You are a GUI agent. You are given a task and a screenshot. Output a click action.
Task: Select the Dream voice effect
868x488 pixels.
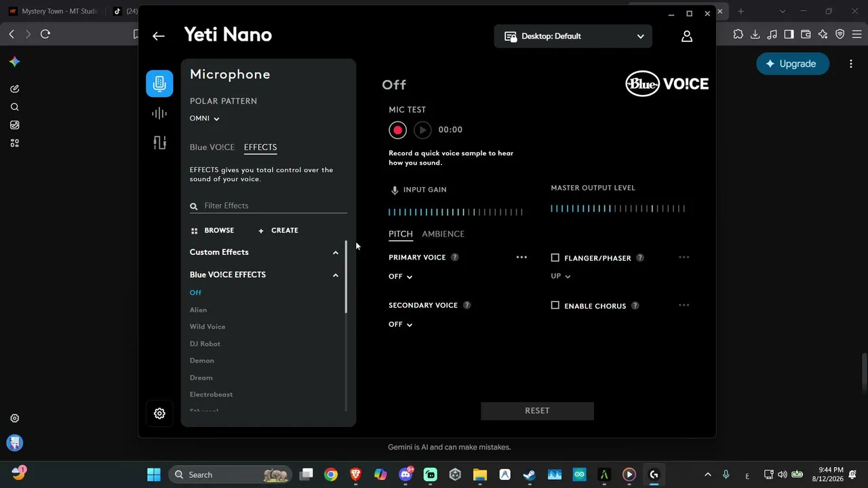coord(201,378)
